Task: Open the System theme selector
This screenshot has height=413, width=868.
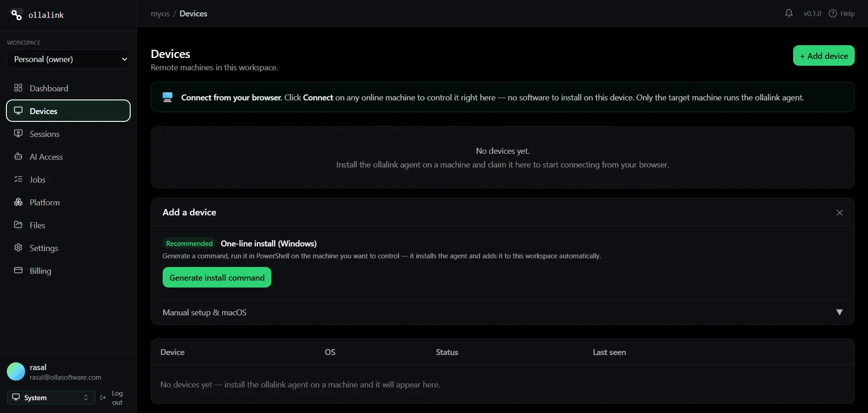Action: [x=51, y=397]
